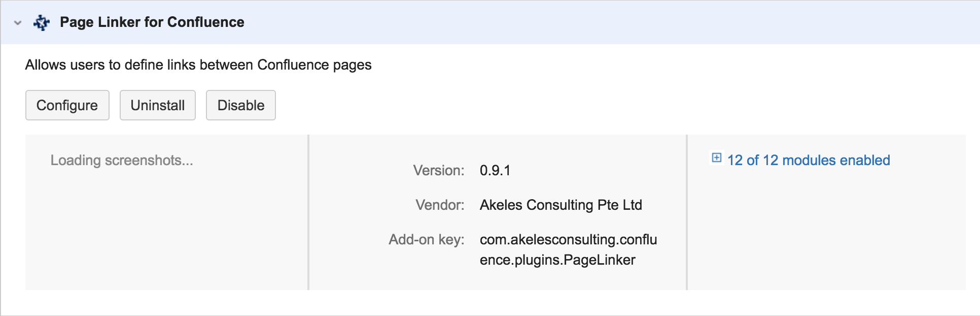This screenshot has width=980, height=316.
Task: Click the version number 0.9.1
Action: point(495,170)
